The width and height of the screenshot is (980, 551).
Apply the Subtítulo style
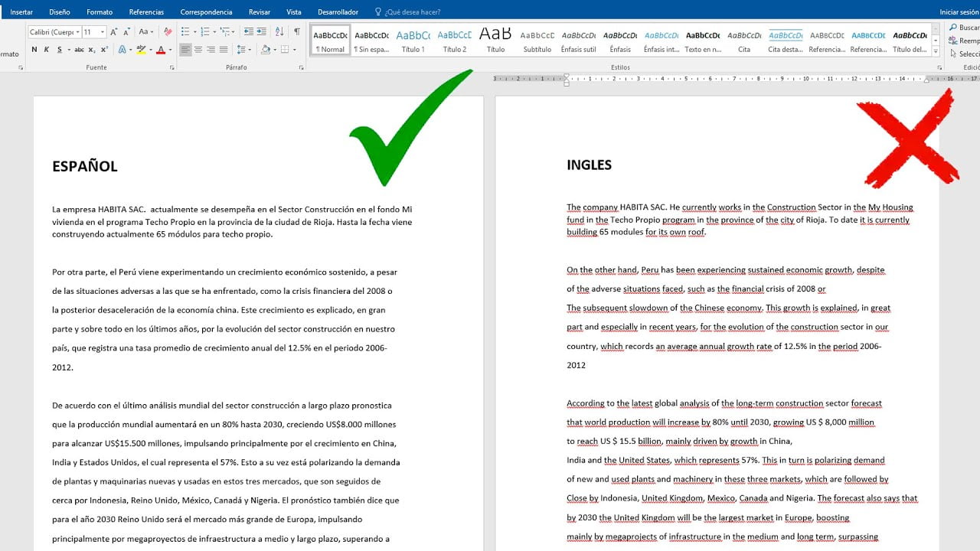tap(537, 41)
